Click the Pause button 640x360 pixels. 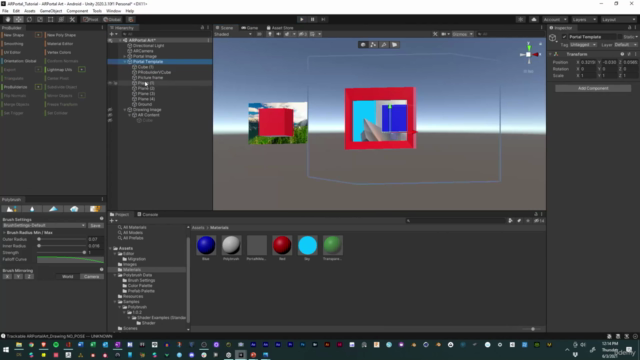(x=312, y=20)
